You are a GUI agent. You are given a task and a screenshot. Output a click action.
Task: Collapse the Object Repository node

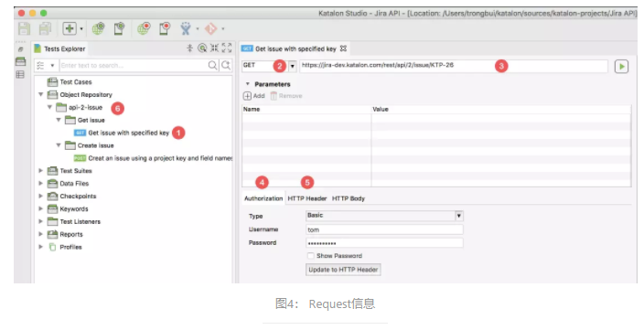point(40,94)
